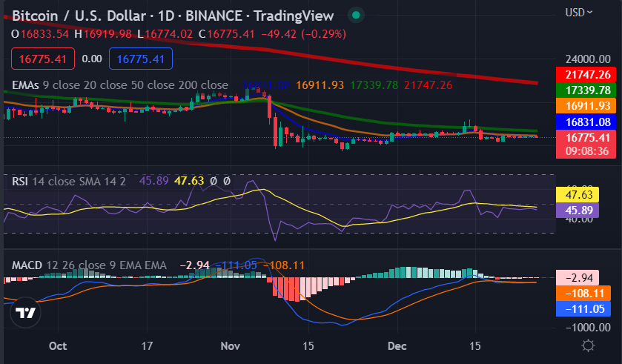Viewport: 622px width, 364px height.
Task: Click the EMA 50 value 17339.78 in legend
Action: pos(374,85)
